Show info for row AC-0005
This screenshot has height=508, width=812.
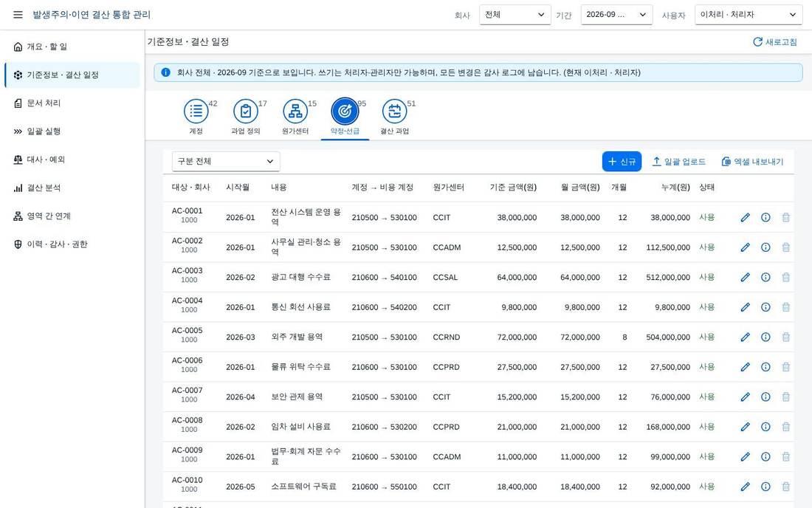(x=765, y=337)
